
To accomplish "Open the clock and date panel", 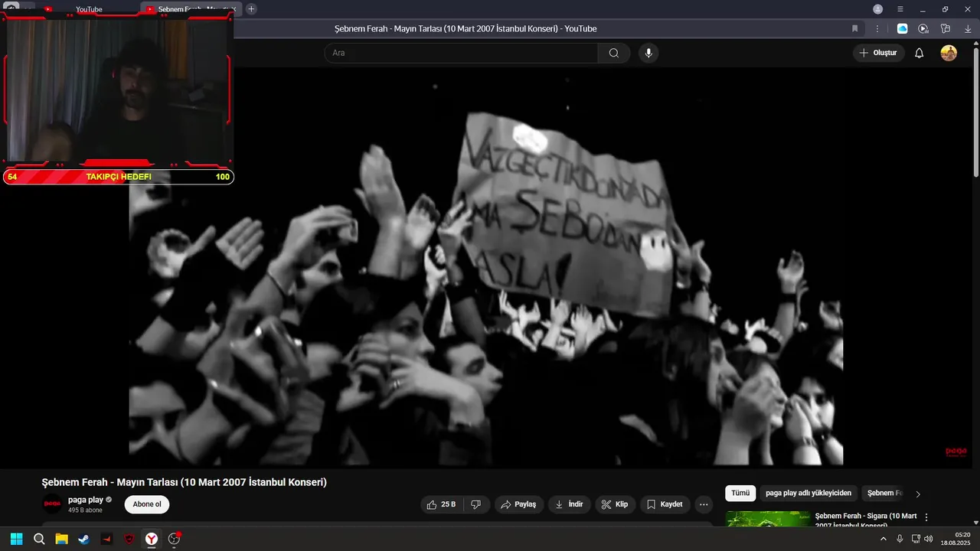I will click(x=955, y=539).
